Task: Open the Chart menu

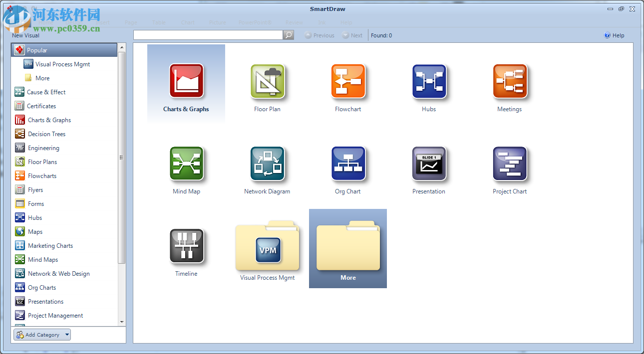Action: [188, 22]
